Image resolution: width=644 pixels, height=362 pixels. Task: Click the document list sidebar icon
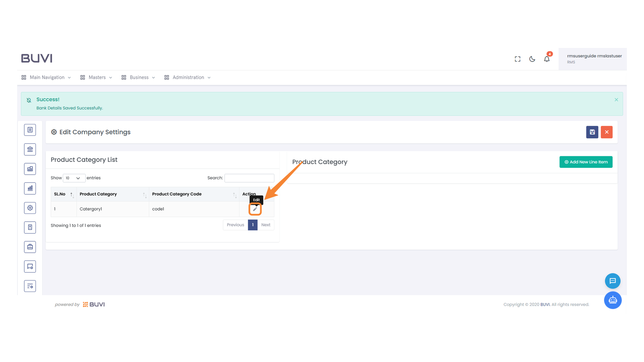(30, 130)
